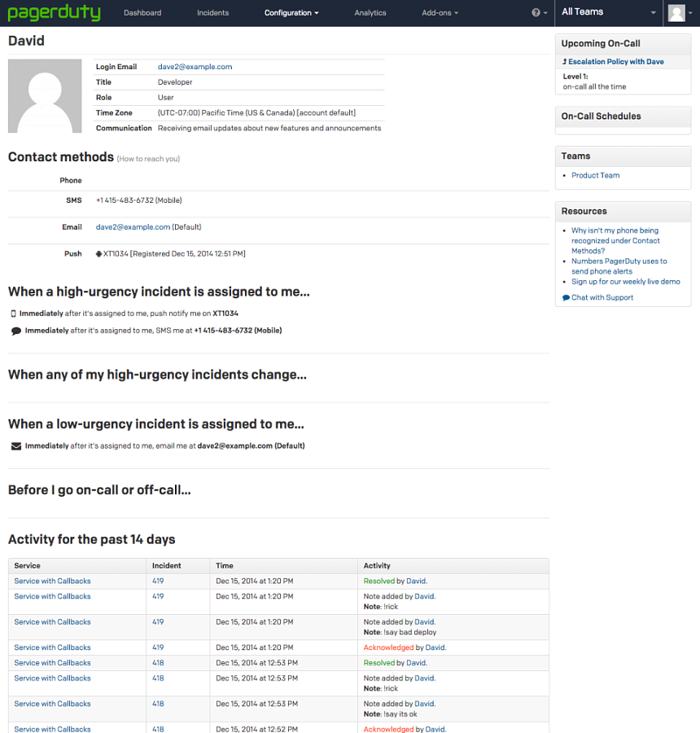Click dave2@example.com under Contact methods Email

click(x=133, y=226)
